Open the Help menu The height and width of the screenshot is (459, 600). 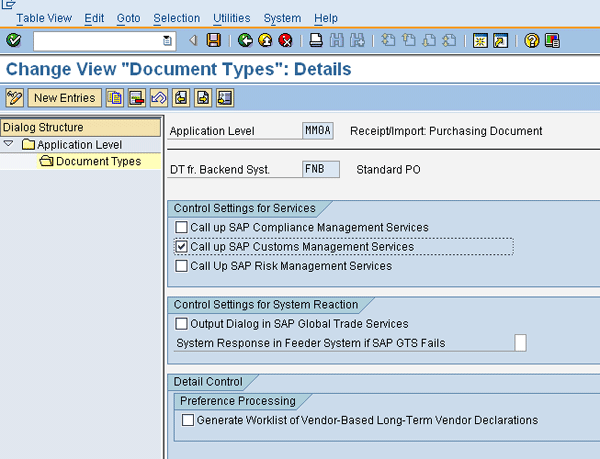point(326,18)
